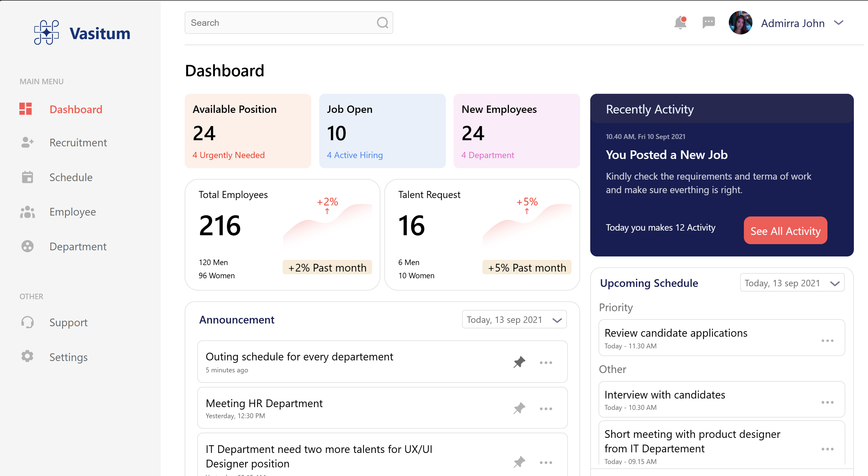Click the See All Activity button

(785, 231)
